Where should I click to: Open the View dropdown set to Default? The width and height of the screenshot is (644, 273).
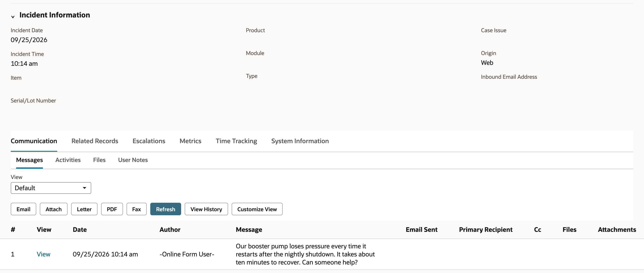point(51,188)
